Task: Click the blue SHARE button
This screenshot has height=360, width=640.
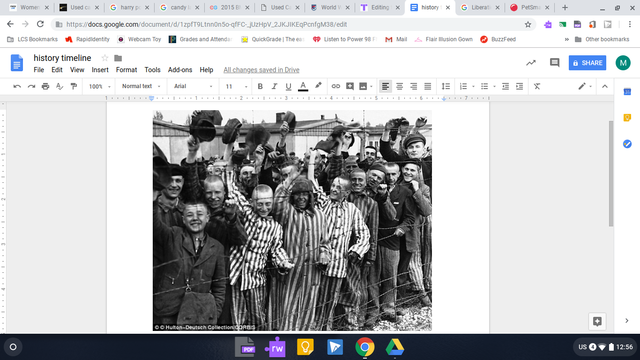Action: coord(587,63)
